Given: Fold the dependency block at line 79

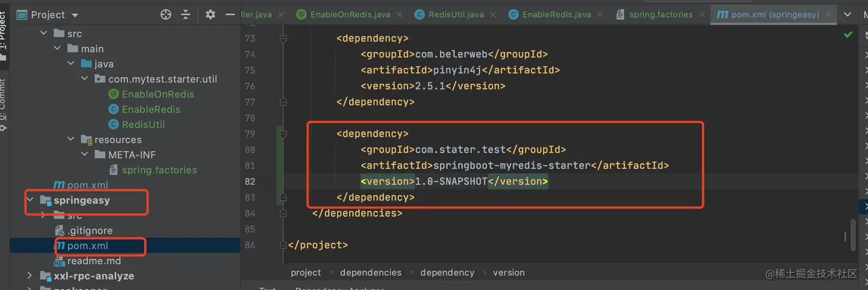Looking at the screenshot, I should tap(282, 134).
